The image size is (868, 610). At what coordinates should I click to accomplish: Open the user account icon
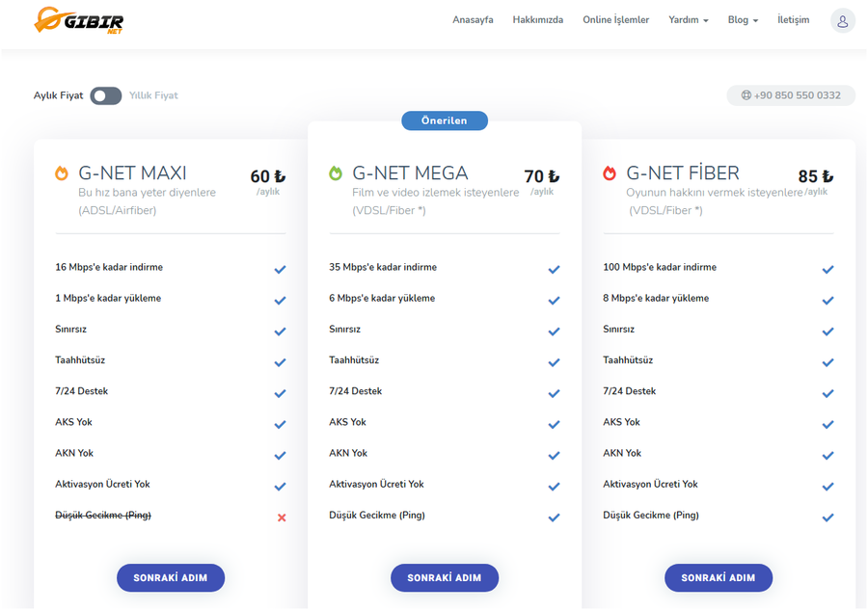(843, 21)
